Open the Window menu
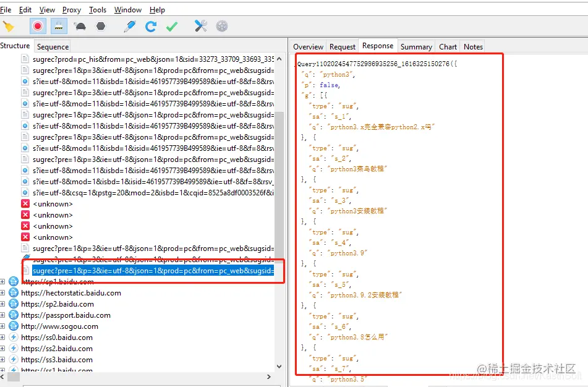This screenshot has height=387, width=588. pos(128,10)
